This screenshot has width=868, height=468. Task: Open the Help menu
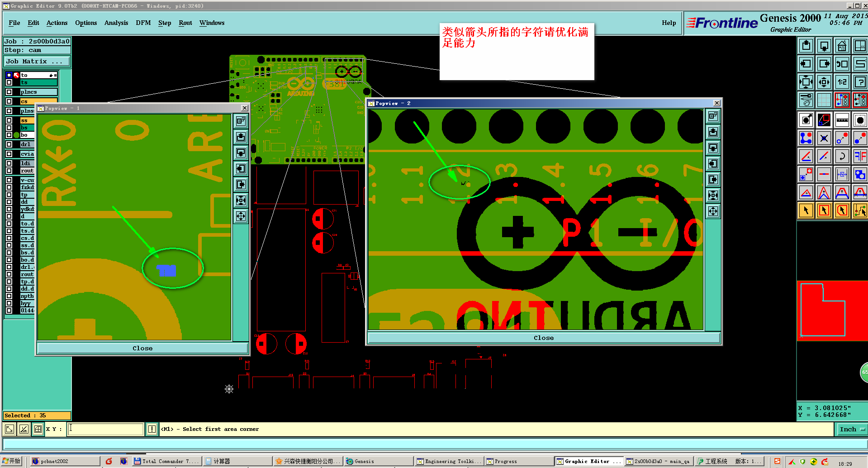669,23
